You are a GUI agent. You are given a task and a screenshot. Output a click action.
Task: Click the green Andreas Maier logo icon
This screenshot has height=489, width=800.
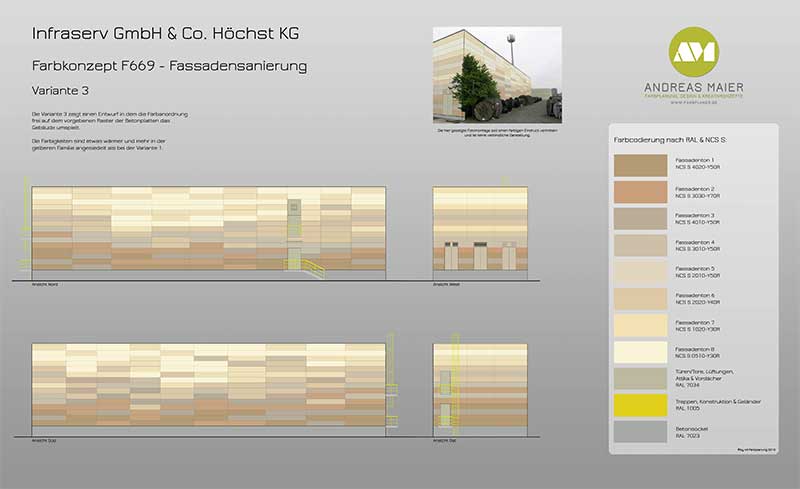click(x=695, y=52)
